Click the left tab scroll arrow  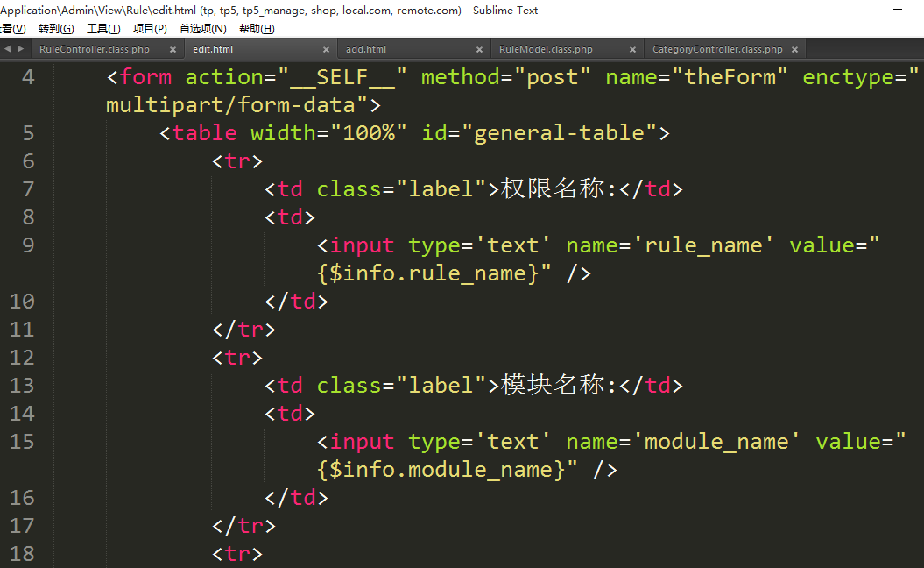coord(8,49)
